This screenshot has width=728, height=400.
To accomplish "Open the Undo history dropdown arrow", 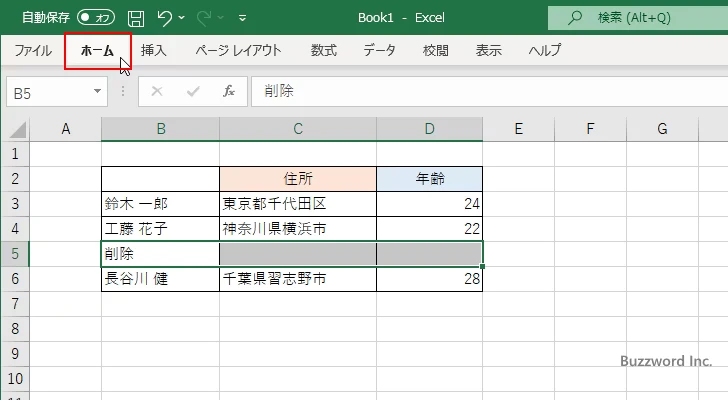I will (x=182, y=18).
